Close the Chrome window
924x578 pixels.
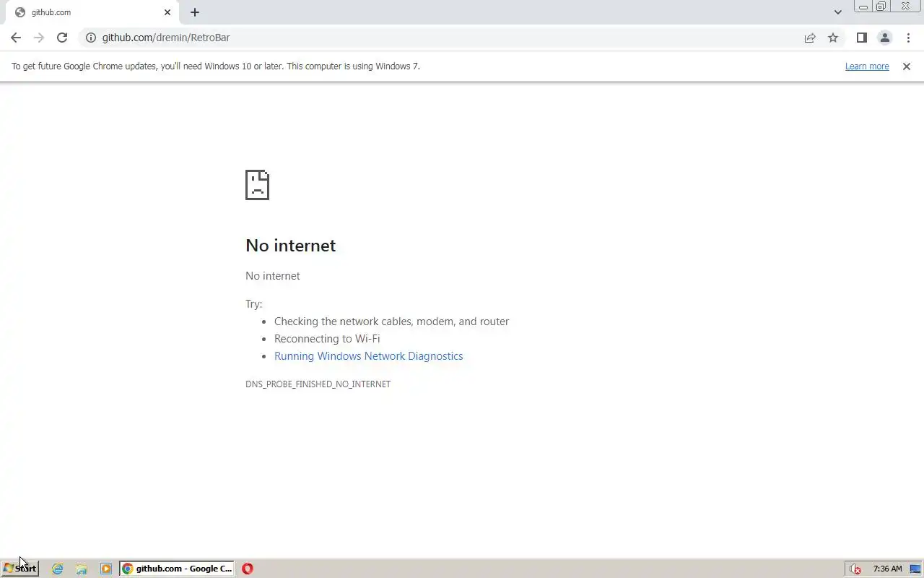(x=906, y=7)
